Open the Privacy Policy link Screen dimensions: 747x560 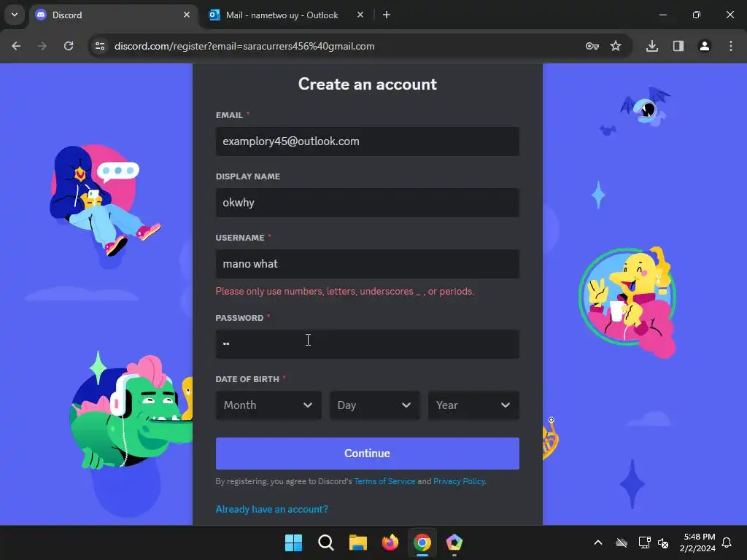click(459, 481)
